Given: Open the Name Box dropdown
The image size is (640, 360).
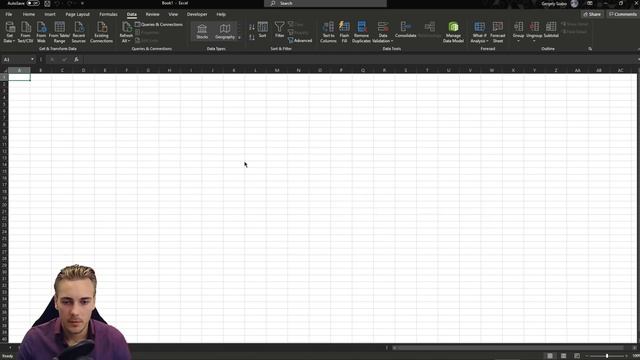Looking at the screenshot, I should 32,60.
